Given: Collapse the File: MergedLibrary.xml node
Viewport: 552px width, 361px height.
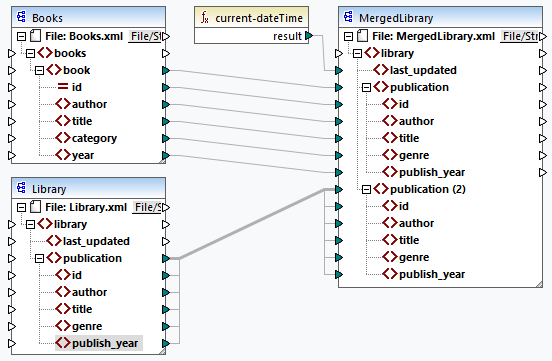Looking at the screenshot, I should pyautogui.click(x=349, y=36).
